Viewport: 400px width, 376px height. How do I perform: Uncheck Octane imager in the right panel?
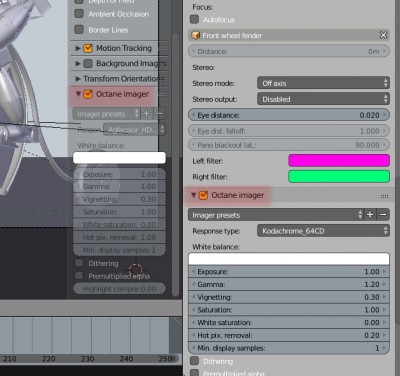[203, 195]
